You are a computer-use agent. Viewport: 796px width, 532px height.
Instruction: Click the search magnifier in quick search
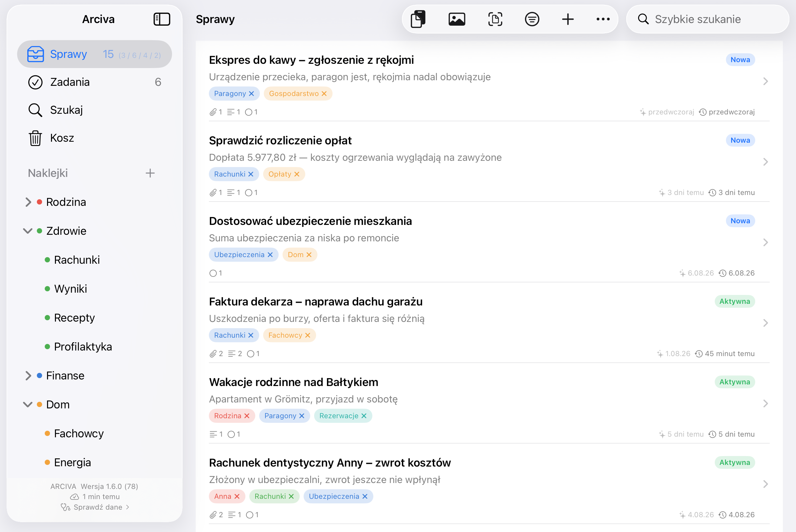(643, 19)
